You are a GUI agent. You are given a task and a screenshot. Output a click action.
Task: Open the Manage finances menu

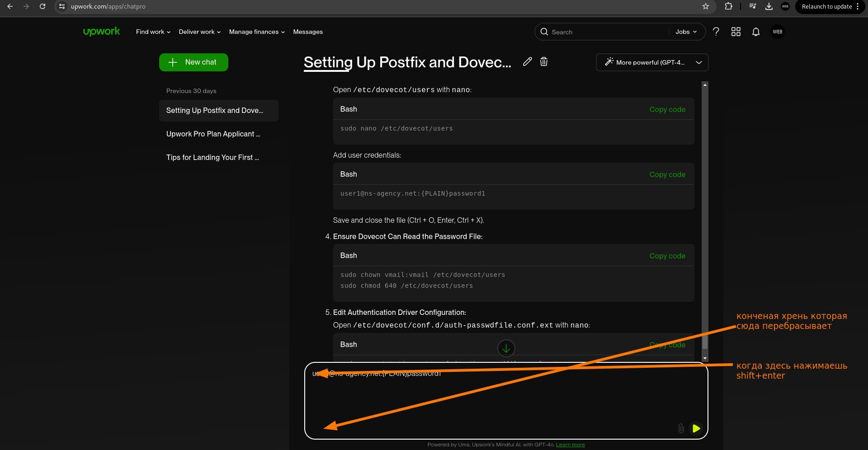[256, 32]
